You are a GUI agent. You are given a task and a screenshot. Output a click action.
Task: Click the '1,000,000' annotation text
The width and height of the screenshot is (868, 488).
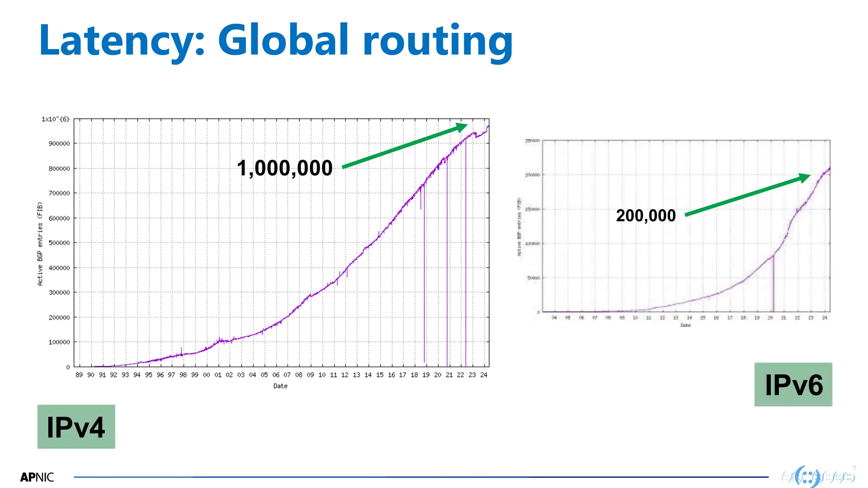(285, 168)
